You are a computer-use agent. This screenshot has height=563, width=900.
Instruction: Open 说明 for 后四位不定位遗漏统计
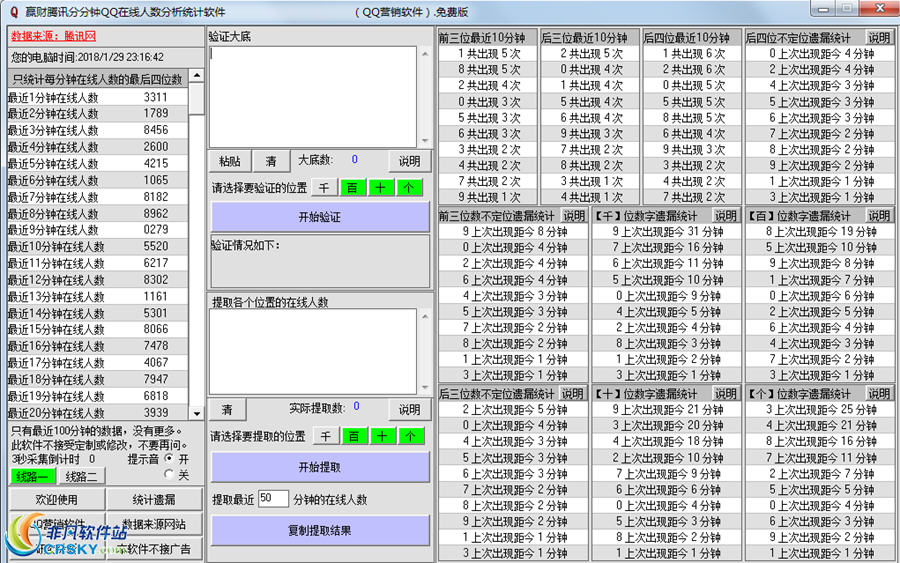click(x=879, y=38)
